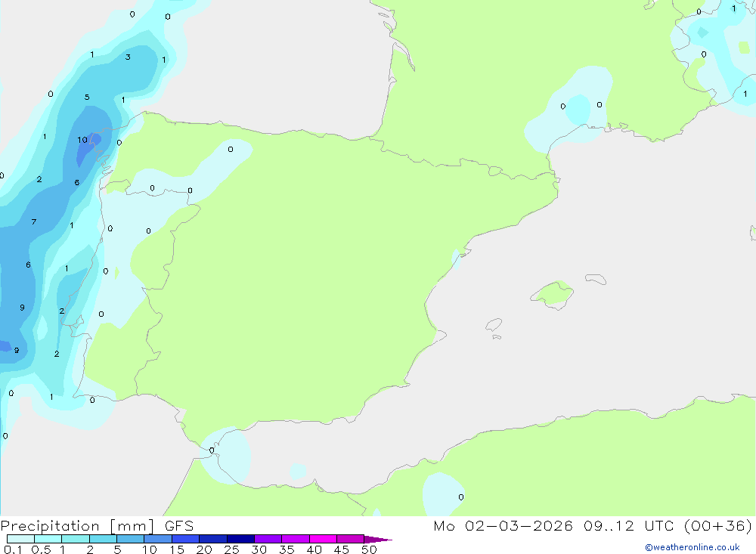The image size is (756, 554).
Task: Click the 09..12 UTC (00+36) time label
Action: [668, 526]
